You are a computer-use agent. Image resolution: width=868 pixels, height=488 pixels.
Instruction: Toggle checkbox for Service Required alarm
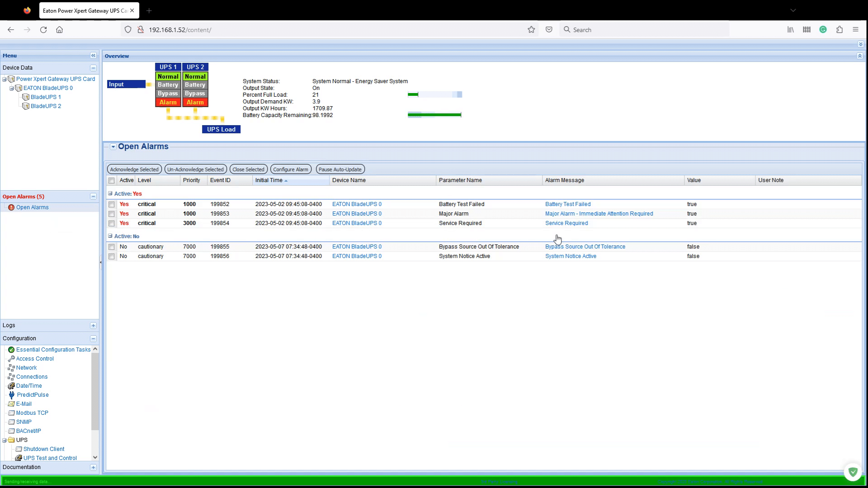tap(112, 223)
